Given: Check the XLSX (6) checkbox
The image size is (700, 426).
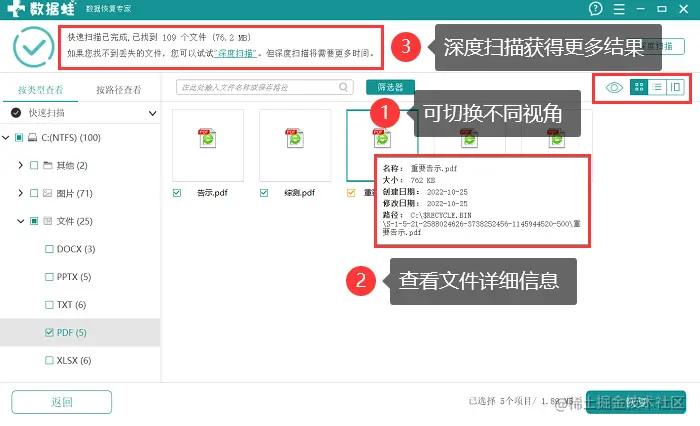Looking at the screenshot, I should coord(49,360).
